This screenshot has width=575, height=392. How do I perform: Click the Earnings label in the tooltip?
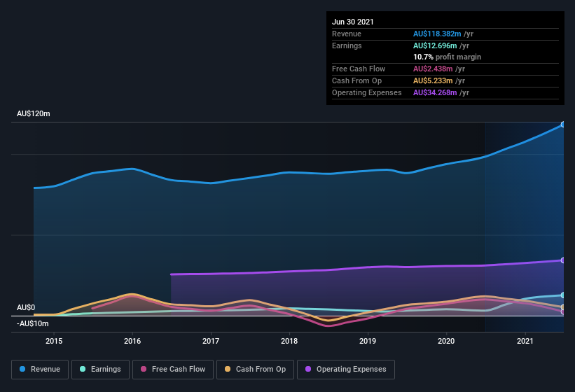(347, 45)
